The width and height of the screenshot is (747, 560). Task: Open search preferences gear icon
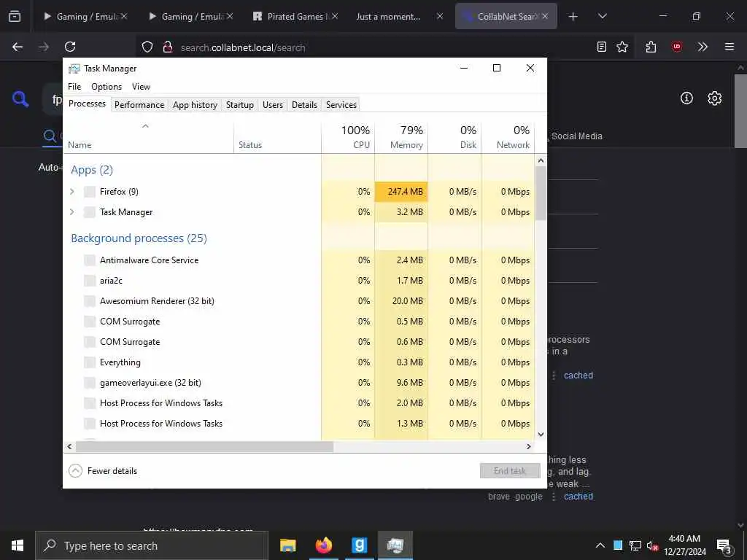(715, 98)
